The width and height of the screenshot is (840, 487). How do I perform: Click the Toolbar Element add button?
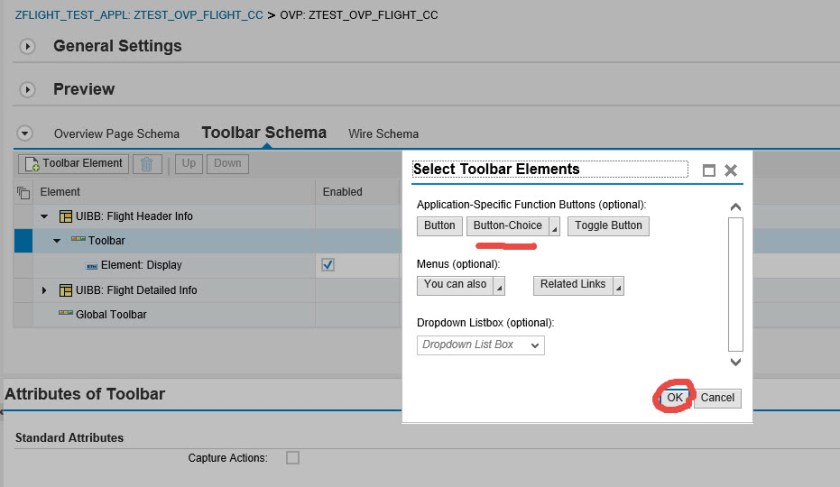pyautogui.click(x=73, y=163)
